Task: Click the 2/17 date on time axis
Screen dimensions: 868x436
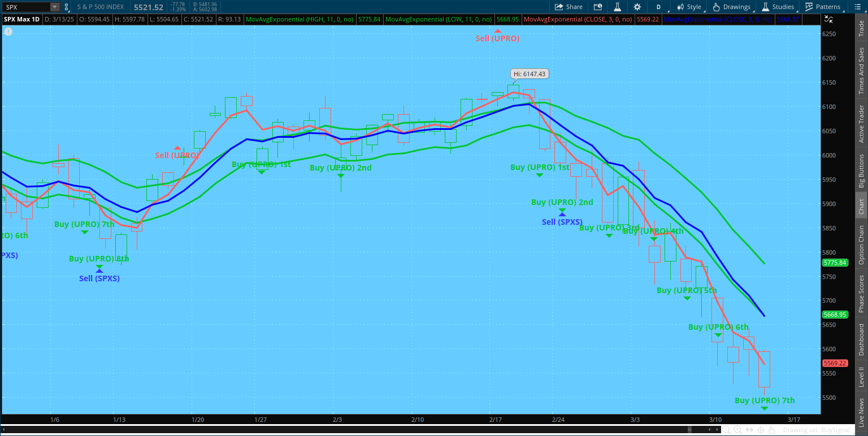Action: point(496,420)
